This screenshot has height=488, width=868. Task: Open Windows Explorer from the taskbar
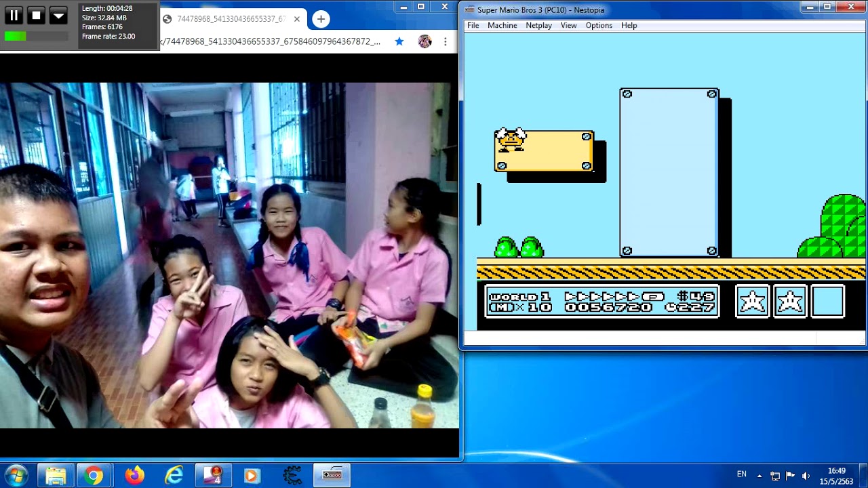pos(56,476)
